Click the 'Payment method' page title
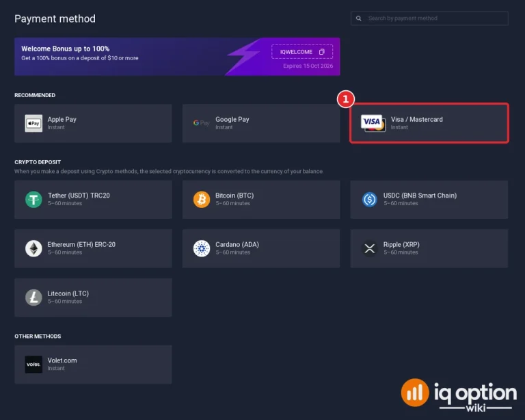This screenshot has height=420, width=525. [x=55, y=18]
